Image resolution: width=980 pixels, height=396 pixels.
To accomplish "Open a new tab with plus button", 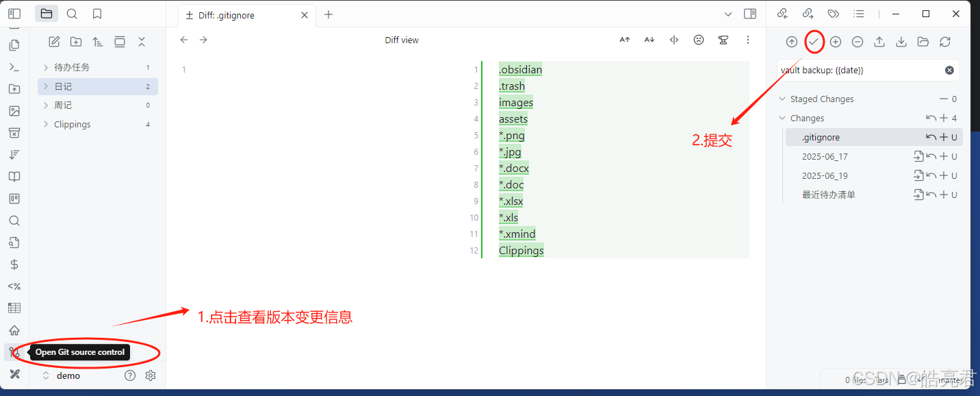I will click(330, 14).
